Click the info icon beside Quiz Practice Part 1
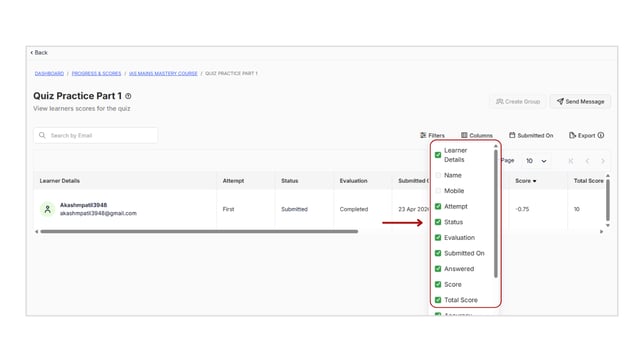Screen dimensions: 644x362 pyautogui.click(x=128, y=96)
